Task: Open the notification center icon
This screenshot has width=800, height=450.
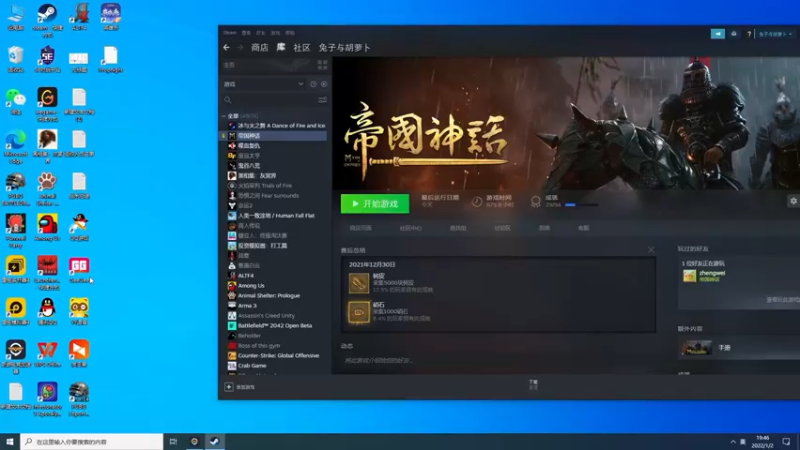Action: point(786,441)
